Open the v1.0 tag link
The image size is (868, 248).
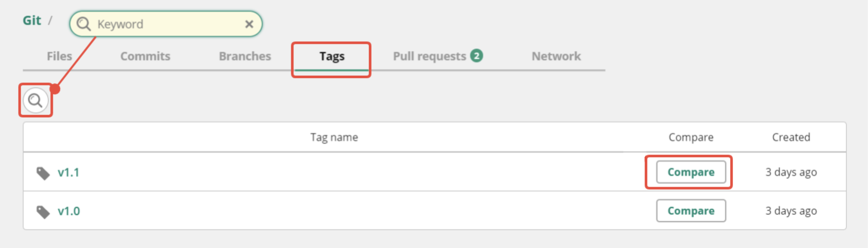69,211
